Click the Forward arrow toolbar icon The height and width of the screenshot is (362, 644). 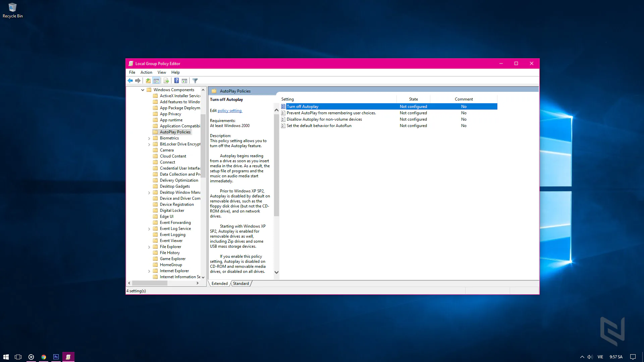point(138,81)
